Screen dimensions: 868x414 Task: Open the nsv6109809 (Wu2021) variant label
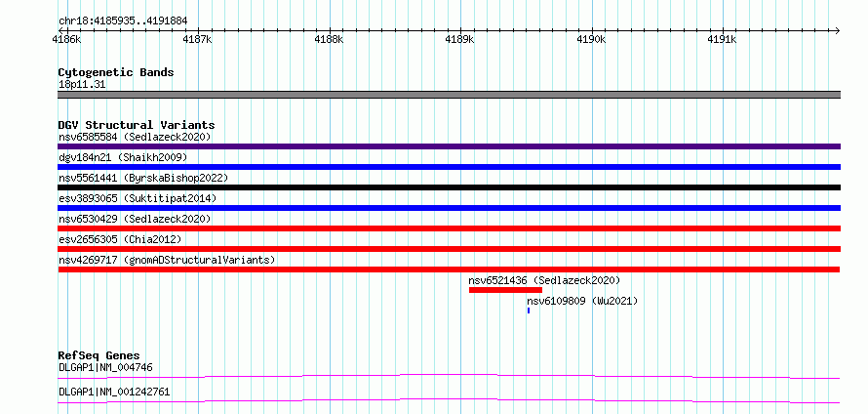point(582,301)
